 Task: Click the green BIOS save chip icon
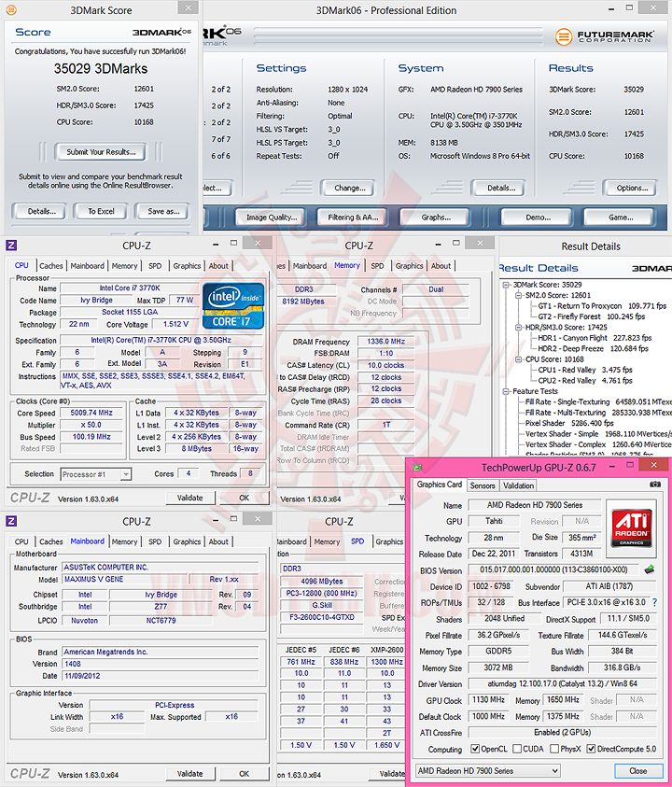[x=649, y=569]
